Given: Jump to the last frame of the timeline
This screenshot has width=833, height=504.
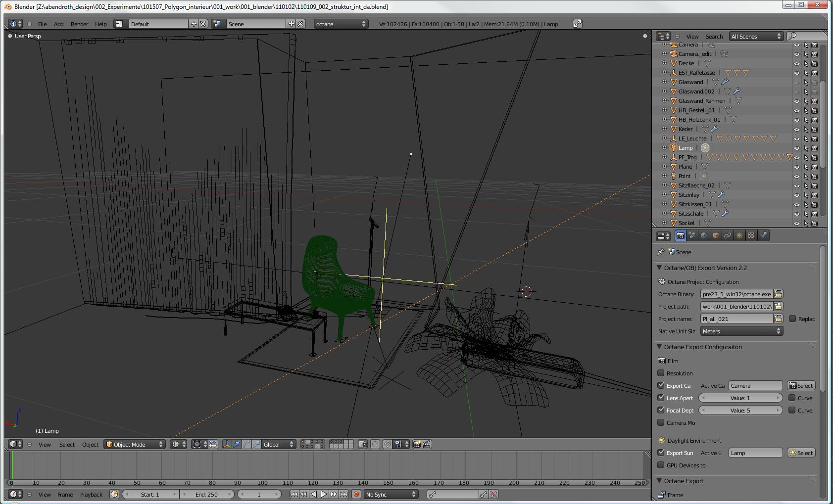Looking at the screenshot, I should click(x=343, y=494).
